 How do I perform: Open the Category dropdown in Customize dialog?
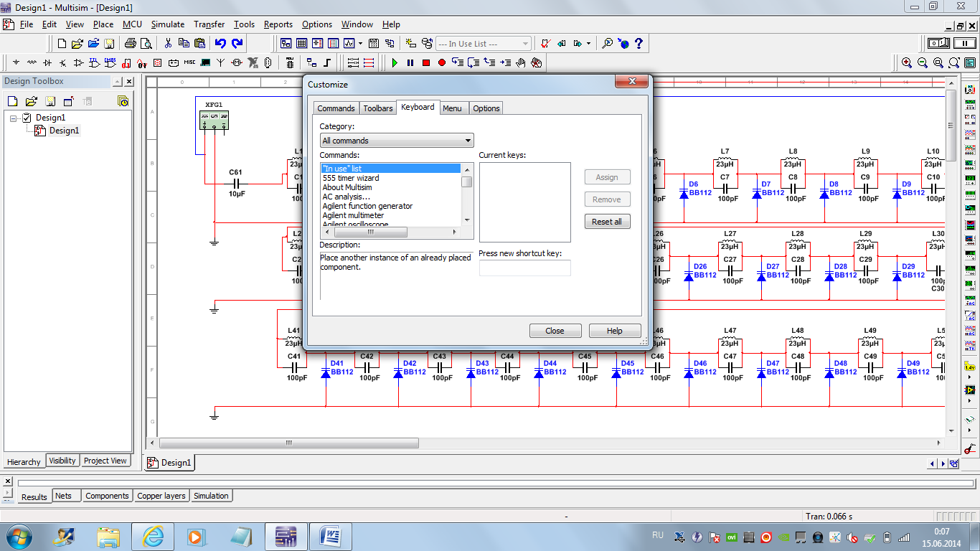(397, 141)
